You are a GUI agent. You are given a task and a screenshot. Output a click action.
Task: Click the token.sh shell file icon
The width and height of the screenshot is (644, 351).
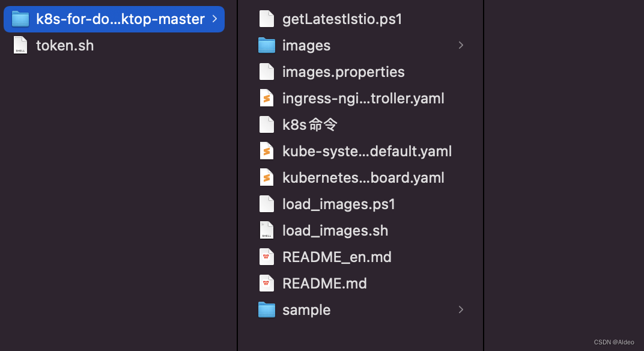tap(20, 45)
